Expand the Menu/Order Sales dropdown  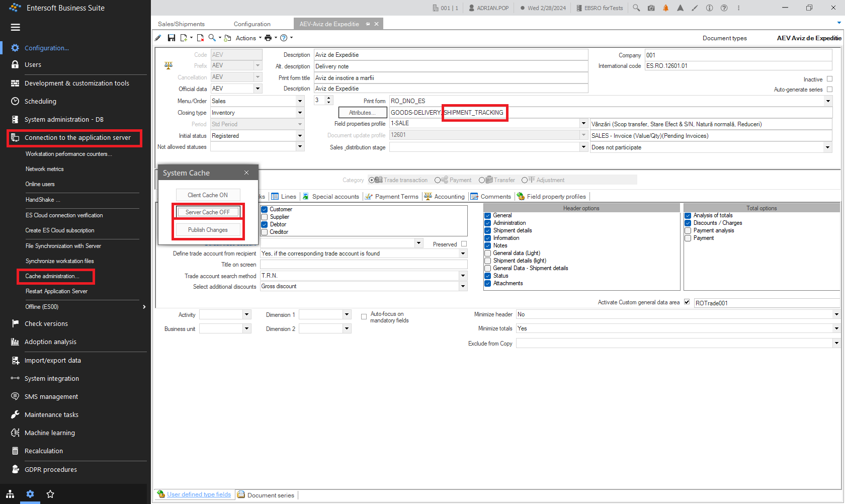(x=300, y=101)
